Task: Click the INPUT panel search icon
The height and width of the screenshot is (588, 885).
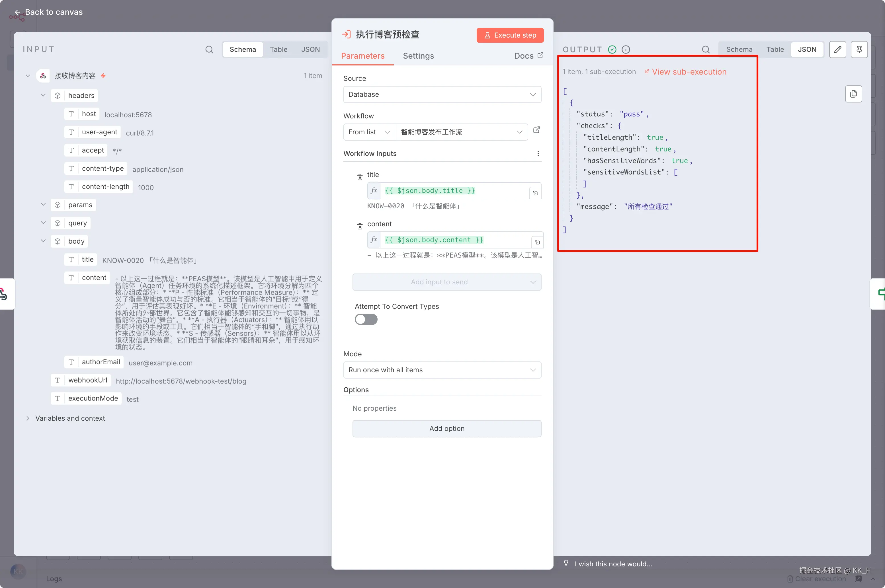Action: tap(209, 50)
